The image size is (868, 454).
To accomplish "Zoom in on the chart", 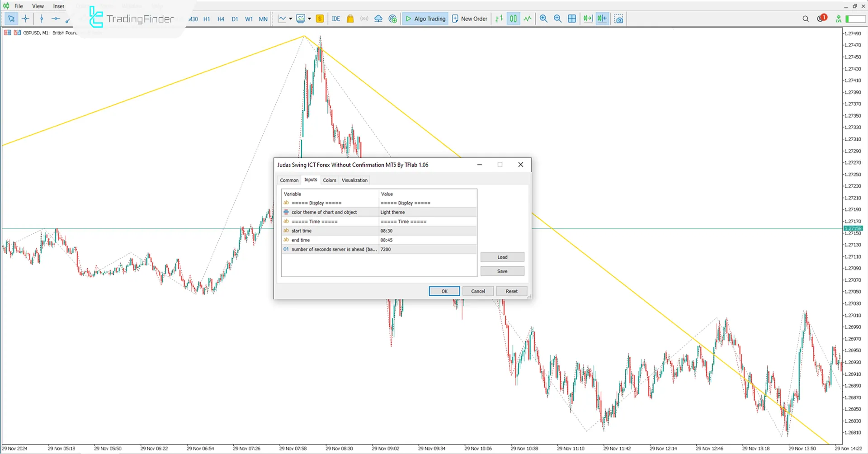I will (x=543, y=19).
